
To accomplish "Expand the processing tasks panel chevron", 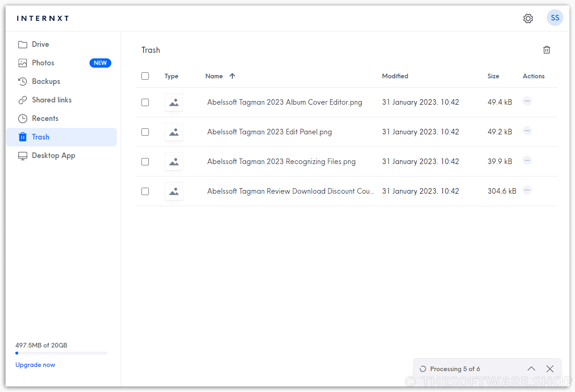I will [x=531, y=369].
